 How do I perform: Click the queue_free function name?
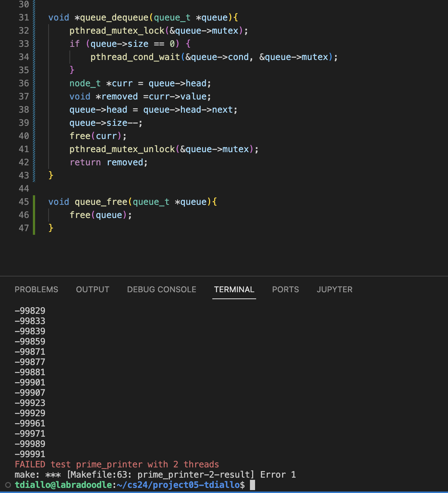click(101, 202)
